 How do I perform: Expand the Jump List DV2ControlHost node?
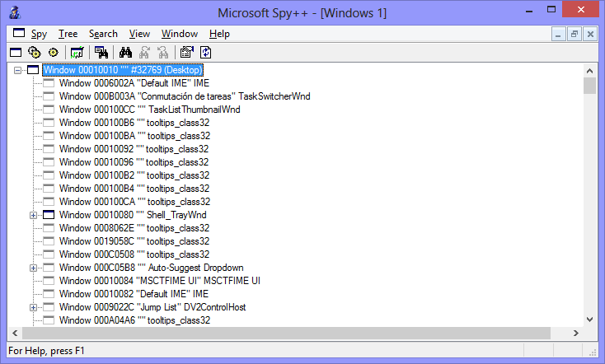point(33,307)
